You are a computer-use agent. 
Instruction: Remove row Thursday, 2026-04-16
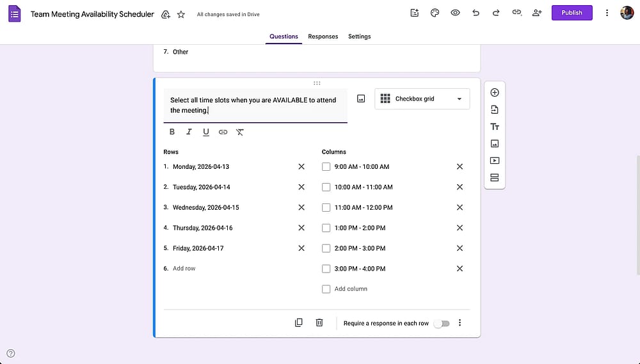coord(301,228)
